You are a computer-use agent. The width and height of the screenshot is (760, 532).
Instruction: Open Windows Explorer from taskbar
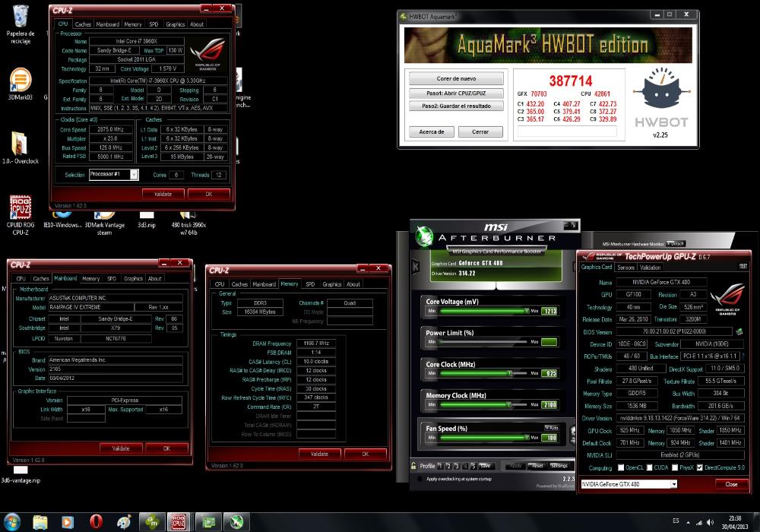click(40, 522)
